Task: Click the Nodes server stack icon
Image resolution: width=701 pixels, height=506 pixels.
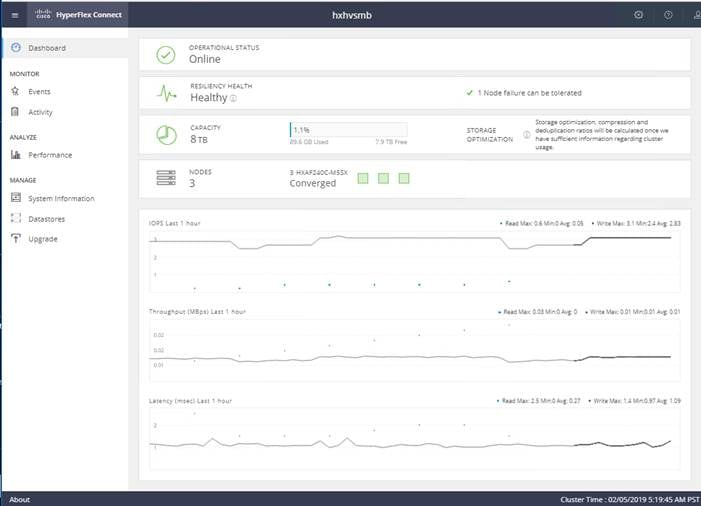Action: point(166,177)
